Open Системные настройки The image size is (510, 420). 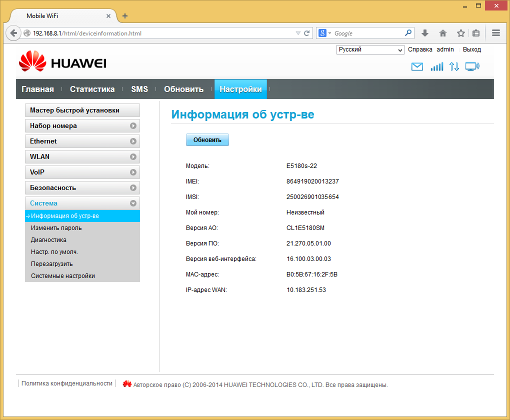coord(63,276)
